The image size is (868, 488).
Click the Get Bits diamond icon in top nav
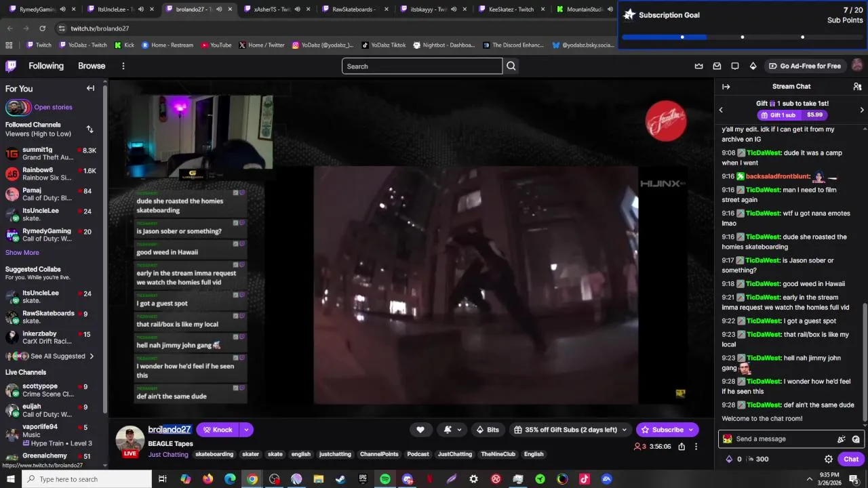click(753, 66)
